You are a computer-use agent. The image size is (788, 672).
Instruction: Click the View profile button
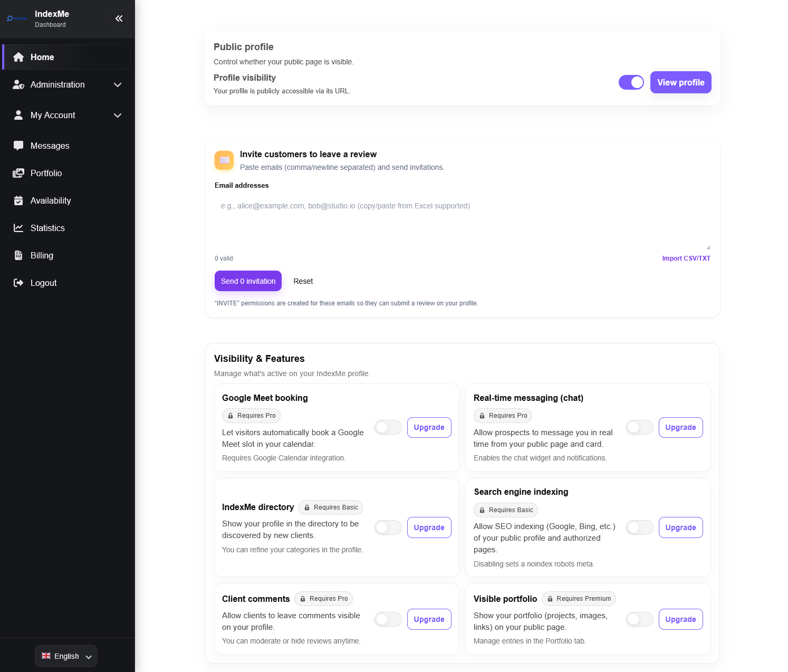(x=680, y=82)
